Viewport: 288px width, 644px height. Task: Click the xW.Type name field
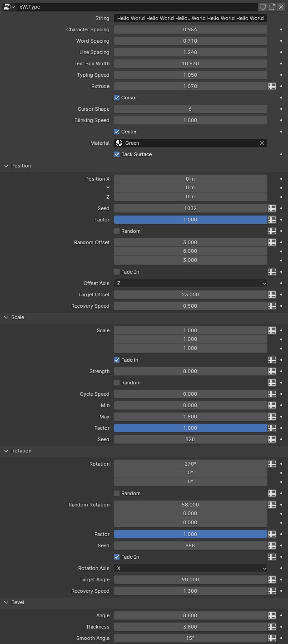[136, 7]
